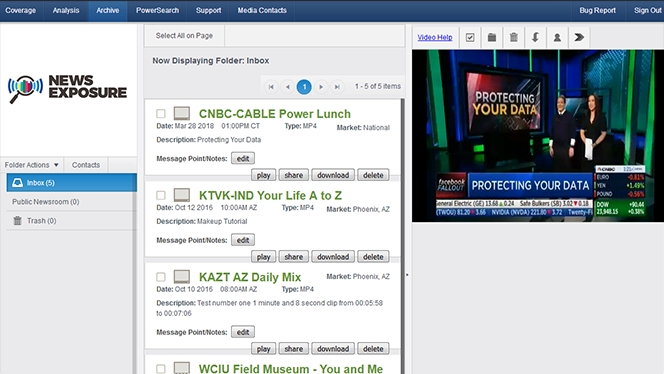Viewport: 664px width, 374px height.
Task: Delete the KTVK-IND Your Life A to Z clip
Action: [x=373, y=257]
